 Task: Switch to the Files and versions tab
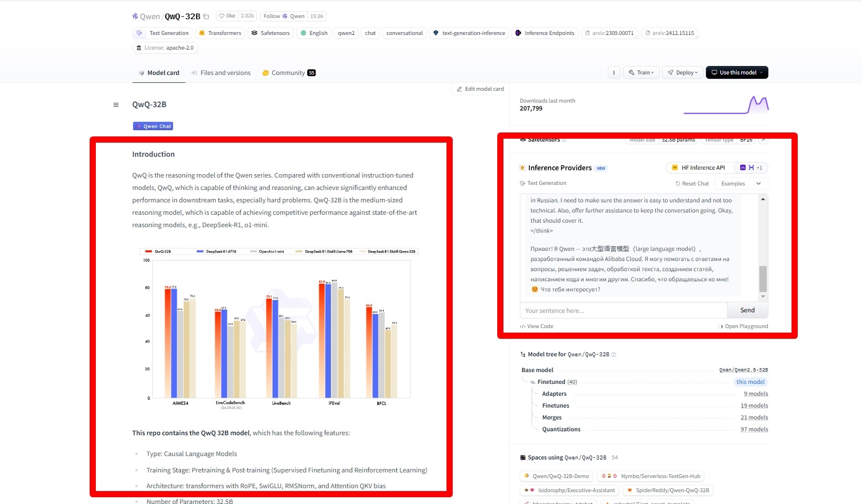221,73
